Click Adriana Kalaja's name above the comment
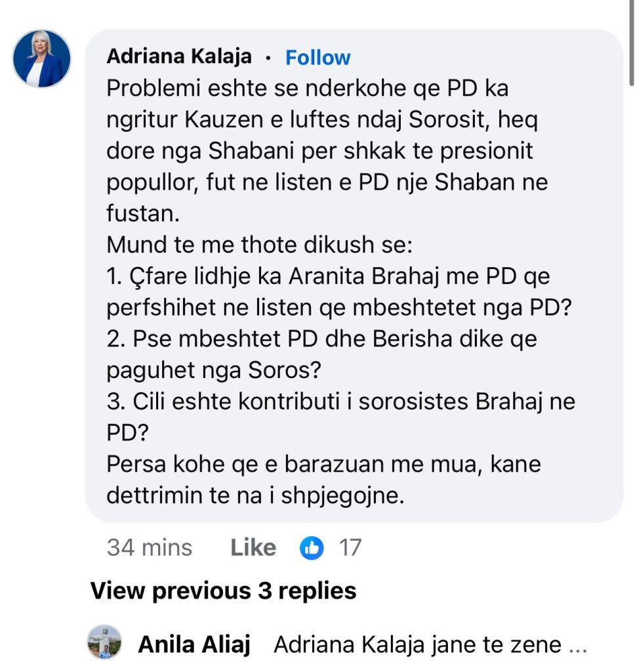 point(179,57)
